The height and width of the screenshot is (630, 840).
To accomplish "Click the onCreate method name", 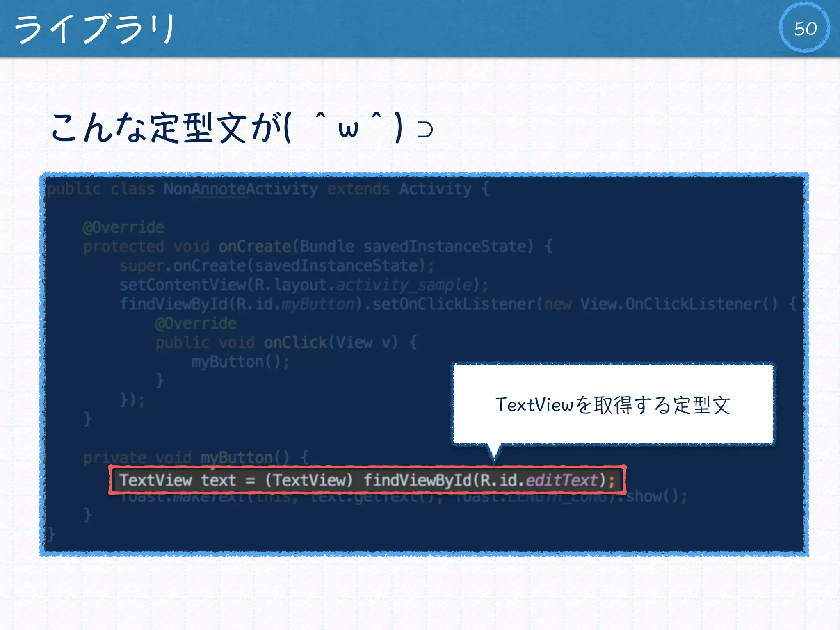I will click(254, 247).
